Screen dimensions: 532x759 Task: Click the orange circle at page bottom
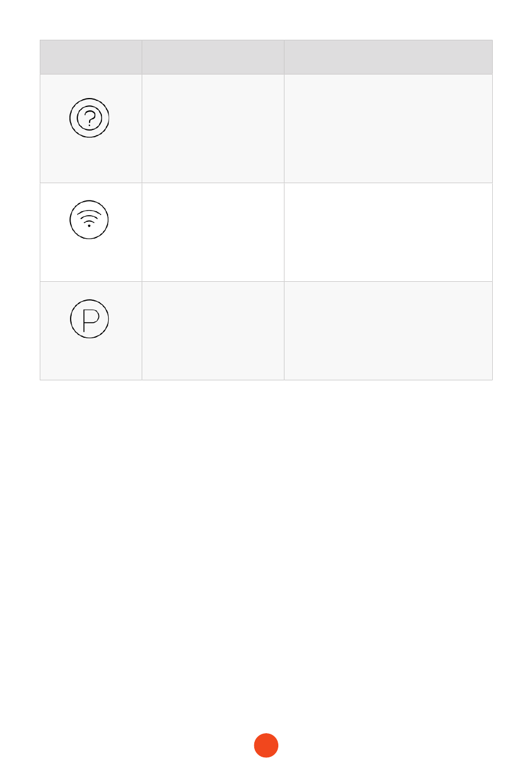[266, 746]
